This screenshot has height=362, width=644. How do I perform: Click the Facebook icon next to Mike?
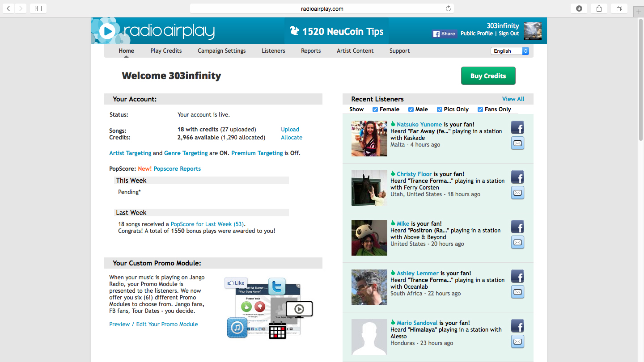click(517, 227)
